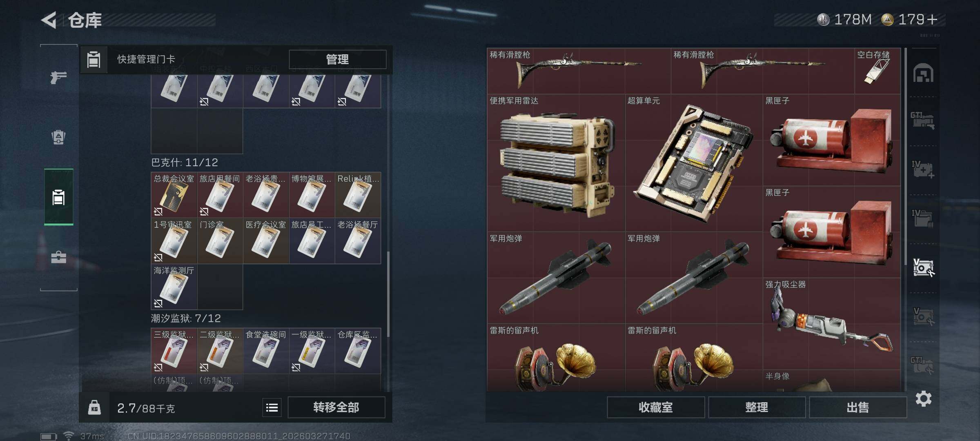Image resolution: width=980 pixels, height=441 pixels.
Task: Click 转移全部 to transfer all
Action: [x=336, y=408]
